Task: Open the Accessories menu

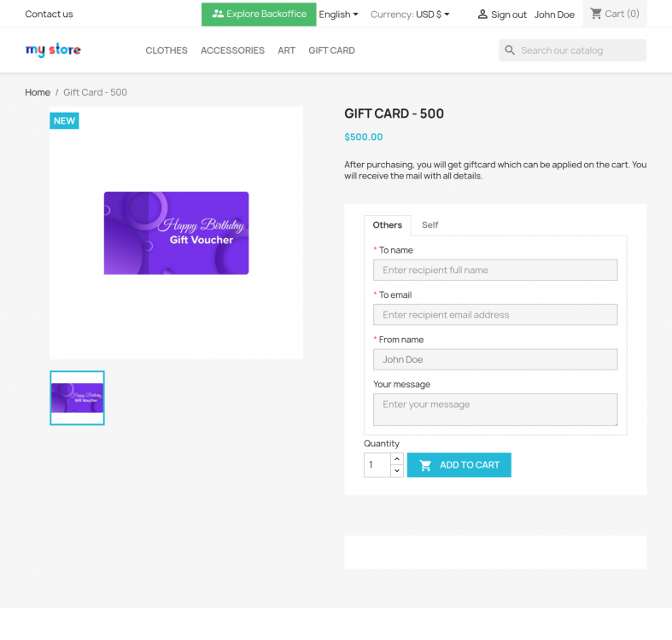Action: tap(232, 50)
